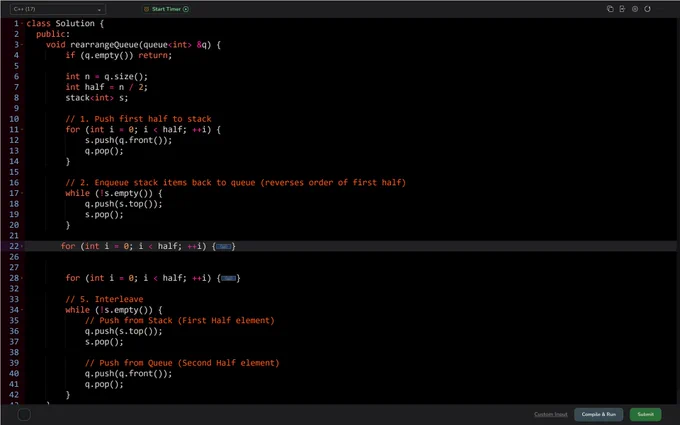Click the folded code placeholder on line 28
The image size is (680, 425).
pyautogui.click(x=229, y=278)
